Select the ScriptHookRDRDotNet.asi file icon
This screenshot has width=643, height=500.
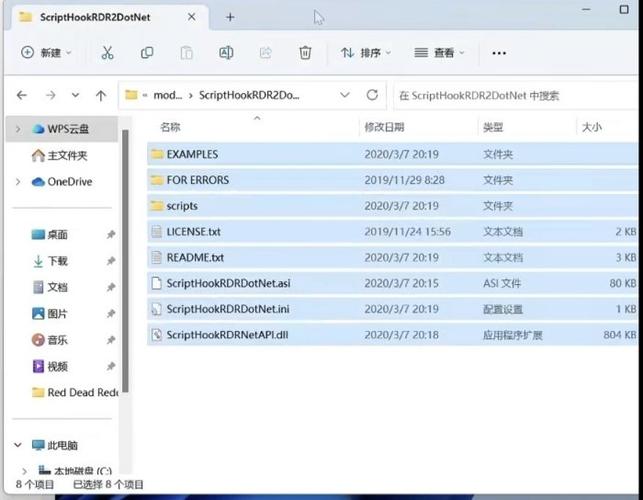(157, 283)
